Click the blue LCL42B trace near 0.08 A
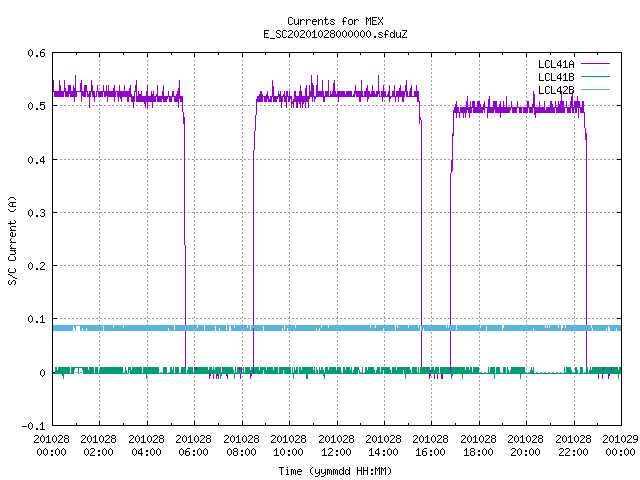Screen dimensions: 640x480 337,328
